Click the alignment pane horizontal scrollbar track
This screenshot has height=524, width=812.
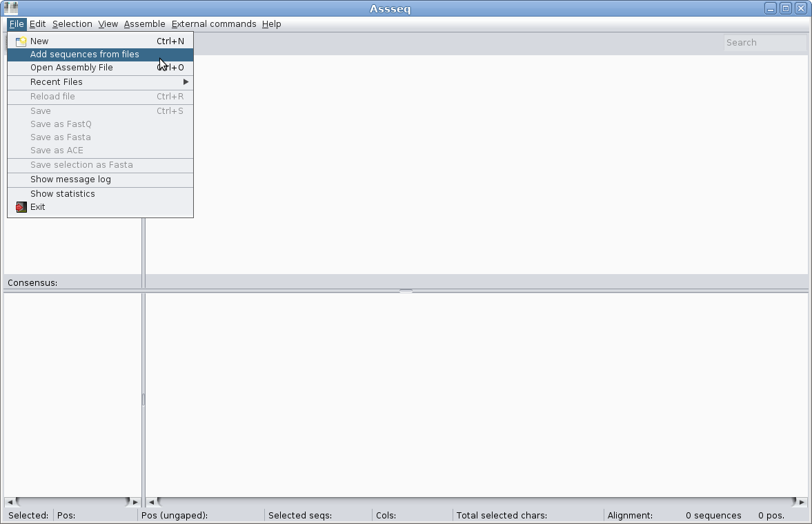(x=477, y=502)
